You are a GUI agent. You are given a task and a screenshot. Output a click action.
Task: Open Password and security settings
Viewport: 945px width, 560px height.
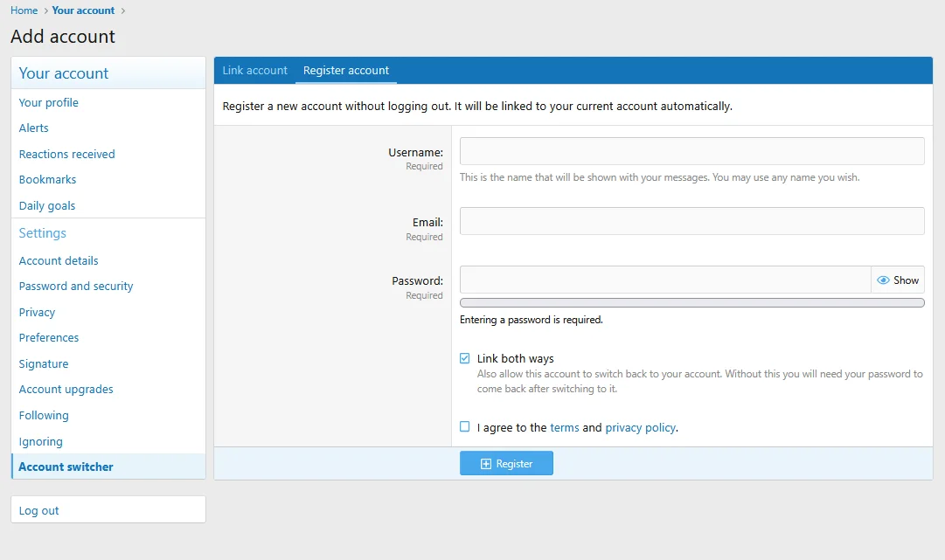point(108,286)
